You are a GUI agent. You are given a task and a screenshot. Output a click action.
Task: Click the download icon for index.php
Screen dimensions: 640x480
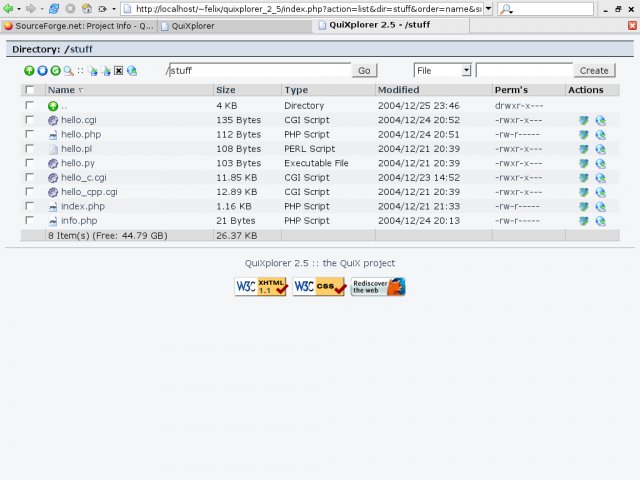[x=584, y=206]
